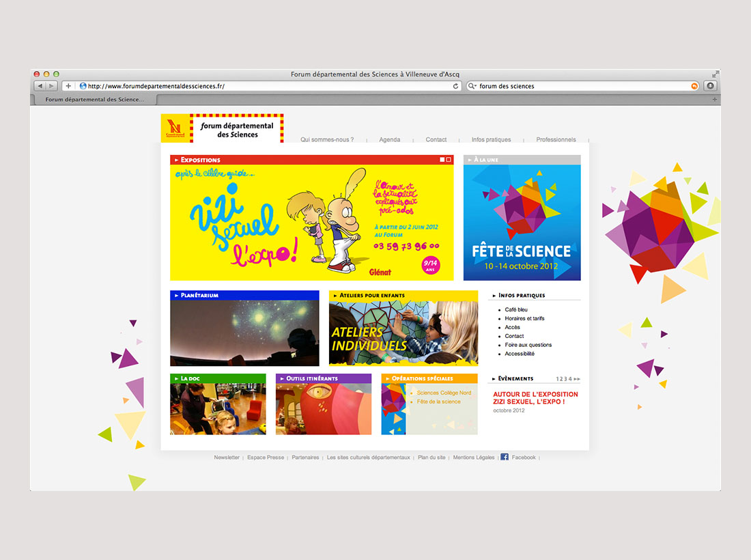Click Fête de la science under Opérations spéciales

coord(439,402)
